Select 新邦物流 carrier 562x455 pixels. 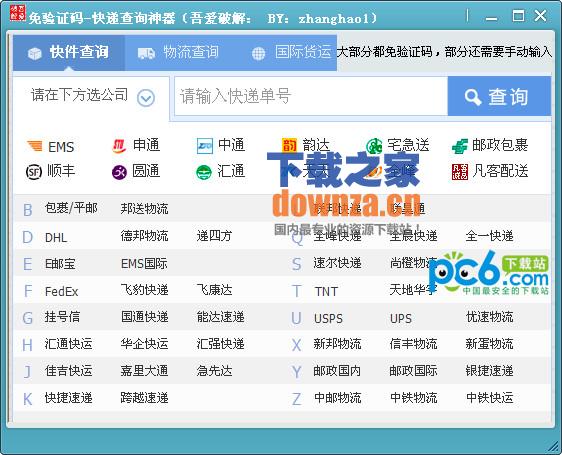tap(337, 344)
